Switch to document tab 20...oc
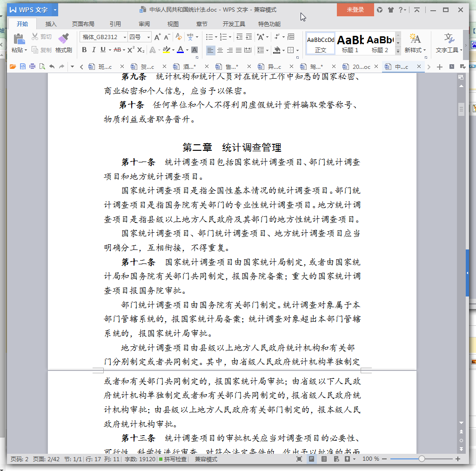476x471 pixels. [x=361, y=67]
